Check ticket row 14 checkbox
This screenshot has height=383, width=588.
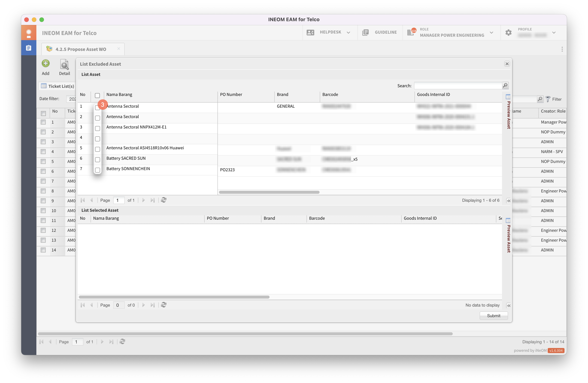(x=43, y=250)
